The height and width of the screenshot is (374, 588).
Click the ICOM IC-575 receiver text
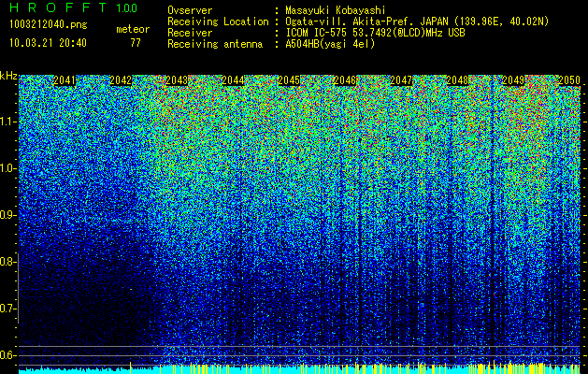tap(375, 33)
